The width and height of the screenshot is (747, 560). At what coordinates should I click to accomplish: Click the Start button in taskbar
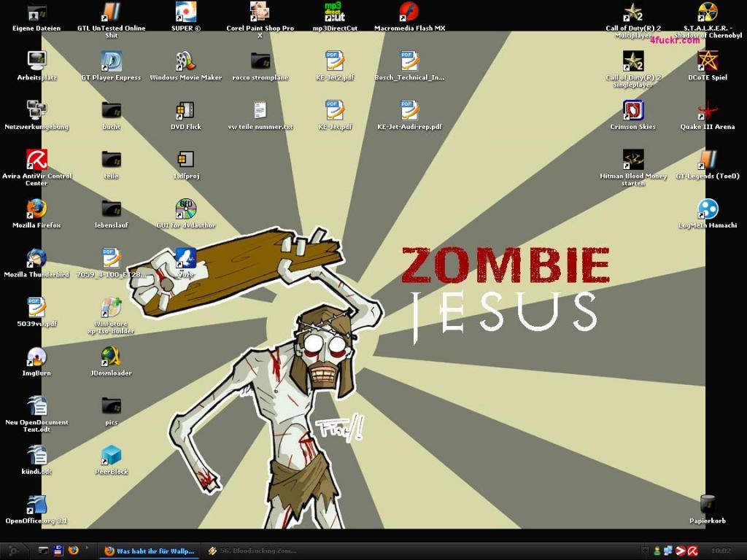coord(13,551)
